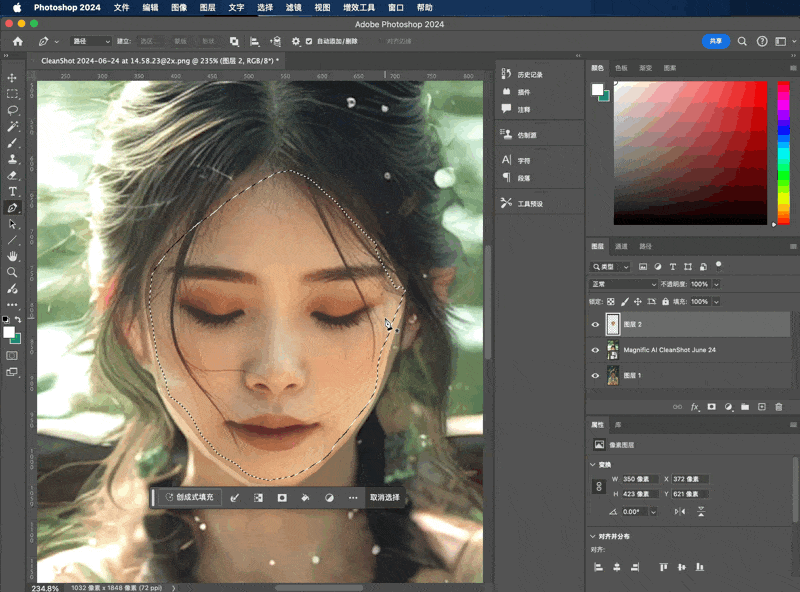Delete layer trash icon
This screenshot has height=592, width=800.
point(779,407)
